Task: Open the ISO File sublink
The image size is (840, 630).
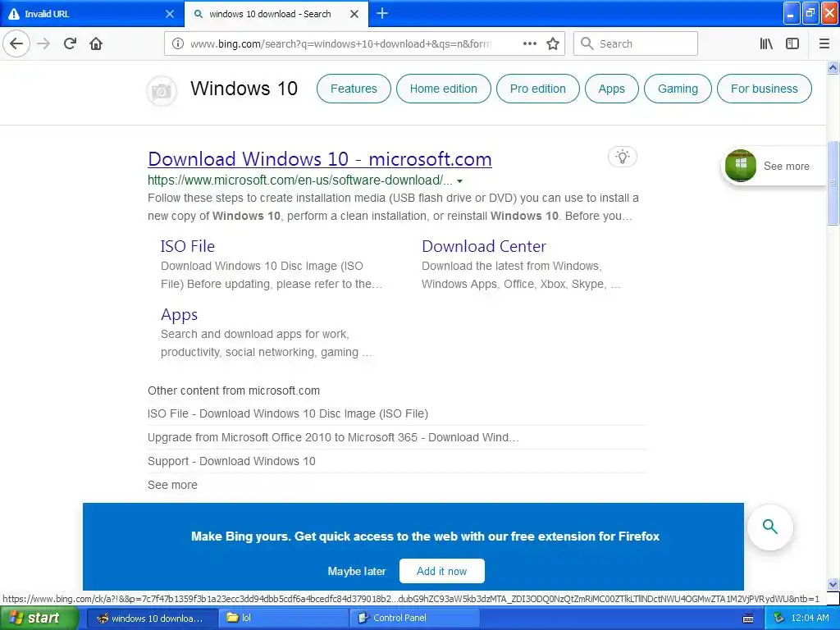Action: pos(188,246)
